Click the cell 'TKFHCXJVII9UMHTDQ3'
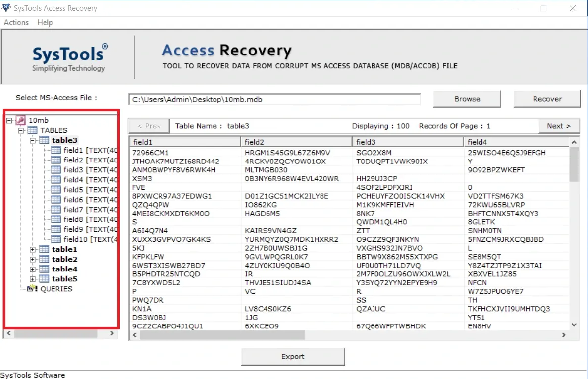 (x=509, y=309)
